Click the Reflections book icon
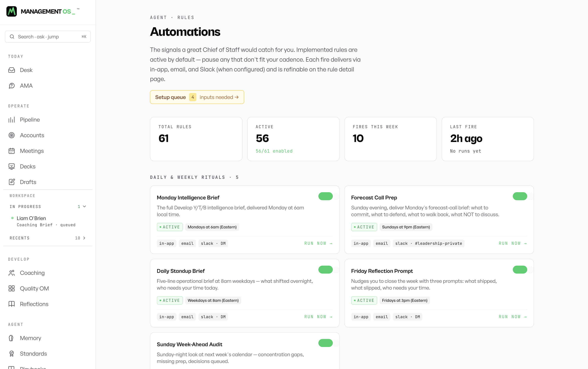Screen dimensions: 588x369 click(x=11, y=304)
